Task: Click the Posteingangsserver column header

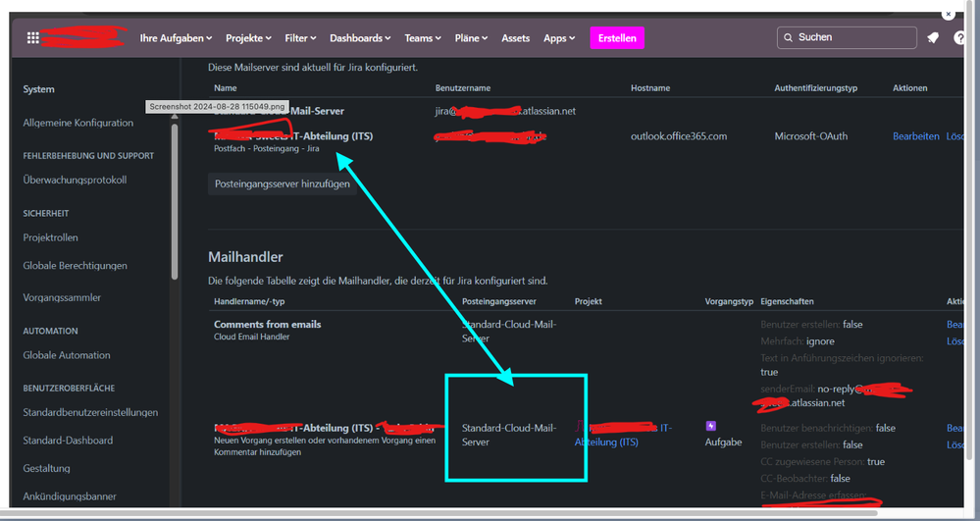Action: pyautogui.click(x=499, y=301)
